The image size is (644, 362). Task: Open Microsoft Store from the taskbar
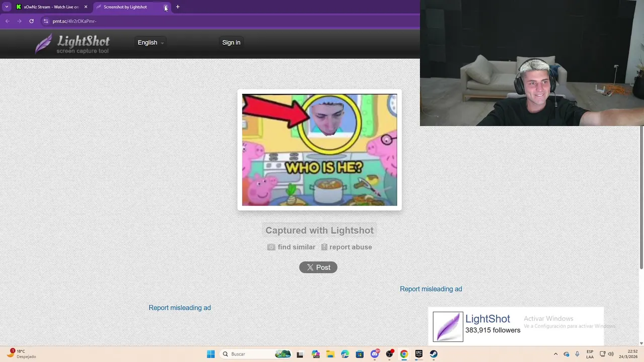[359, 354]
